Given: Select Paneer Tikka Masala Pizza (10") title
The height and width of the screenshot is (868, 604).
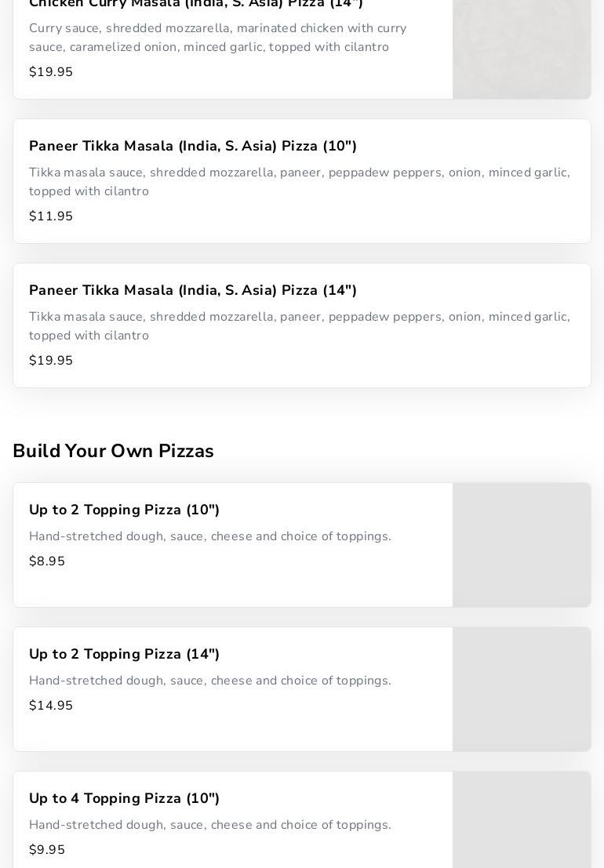Looking at the screenshot, I should [x=193, y=146].
